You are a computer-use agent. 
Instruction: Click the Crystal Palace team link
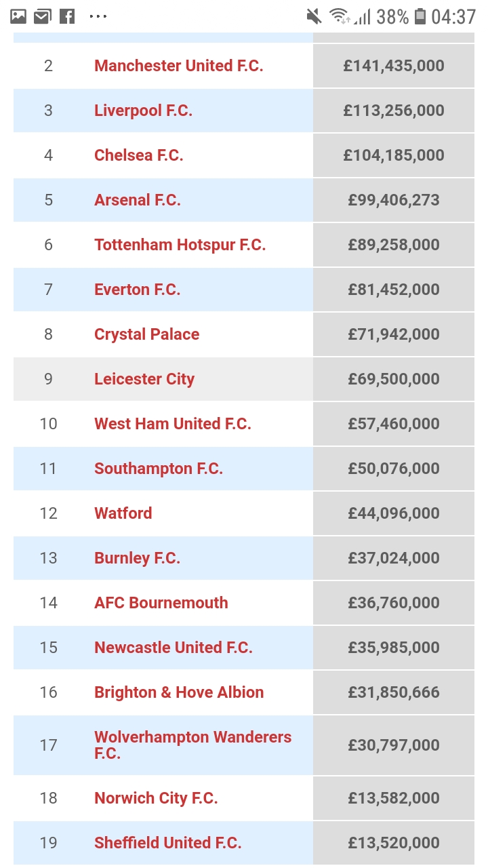click(x=146, y=334)
